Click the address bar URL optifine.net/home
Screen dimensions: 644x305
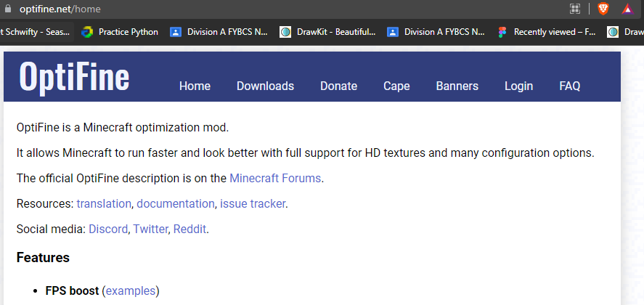pos(60,9)
